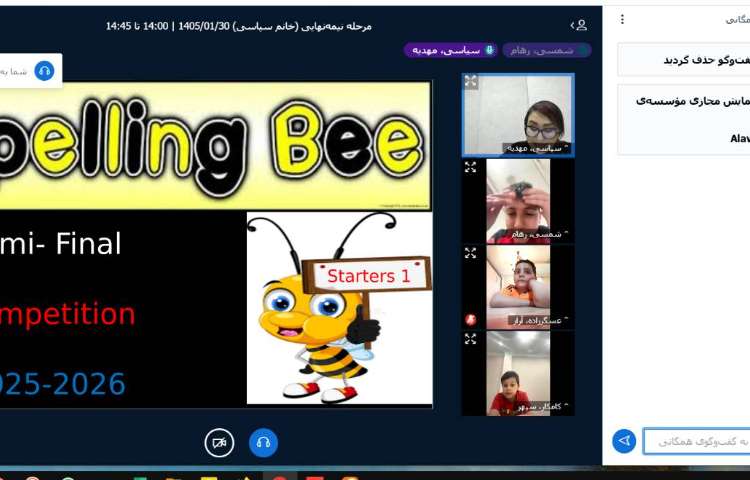Click chat message ending with حذف کردید
Image resolution: width=750 pixels, height=480 pixels.
tap(684, 60)
